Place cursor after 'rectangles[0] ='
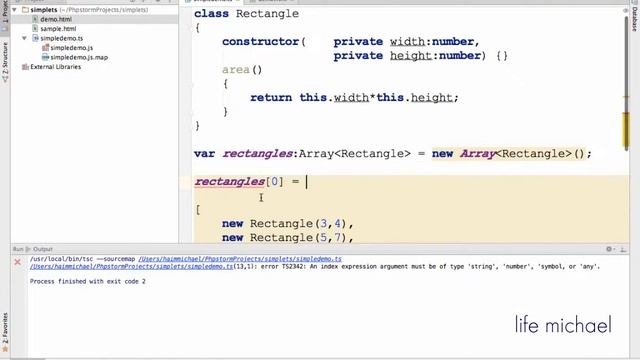This screenshot has width=640, height=360. (307, 182)
